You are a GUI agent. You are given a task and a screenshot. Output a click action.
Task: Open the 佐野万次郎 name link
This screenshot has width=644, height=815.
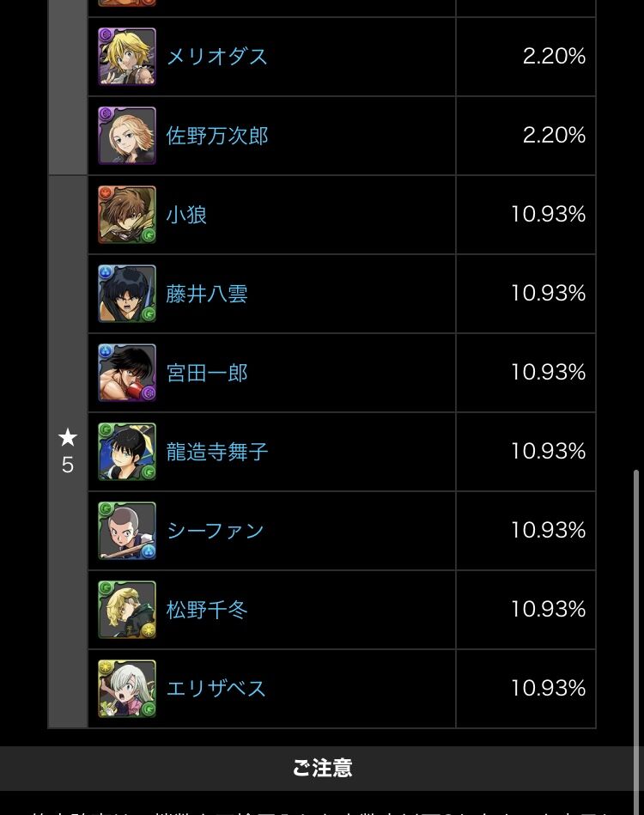pos(216,136)
